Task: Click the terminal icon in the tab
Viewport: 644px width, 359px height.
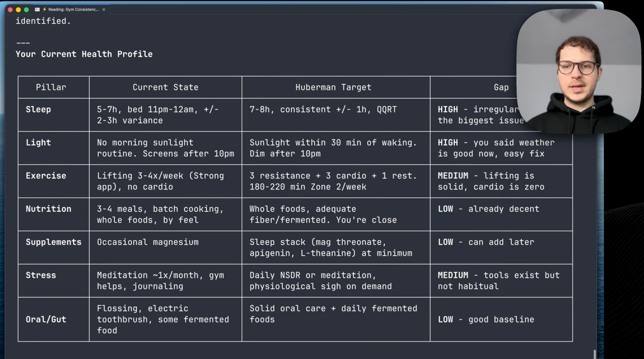Action: [x=37, y=10]
